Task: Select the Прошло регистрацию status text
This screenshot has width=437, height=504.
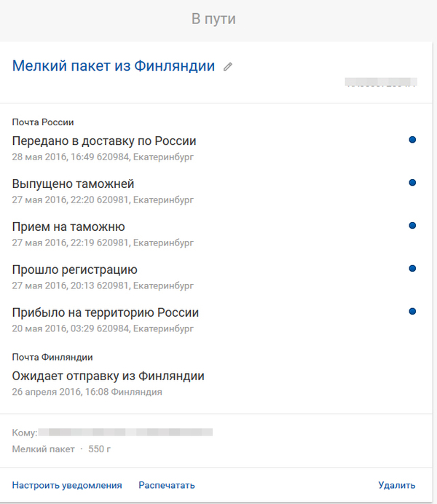Action: point(74,270)
